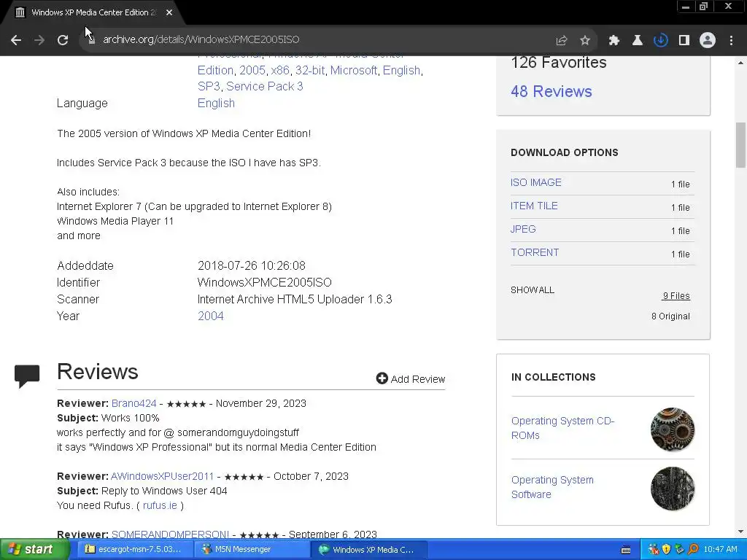Open the SP3 tag link
This screenshot has width=747, height=560.
(x=209, y=86)
